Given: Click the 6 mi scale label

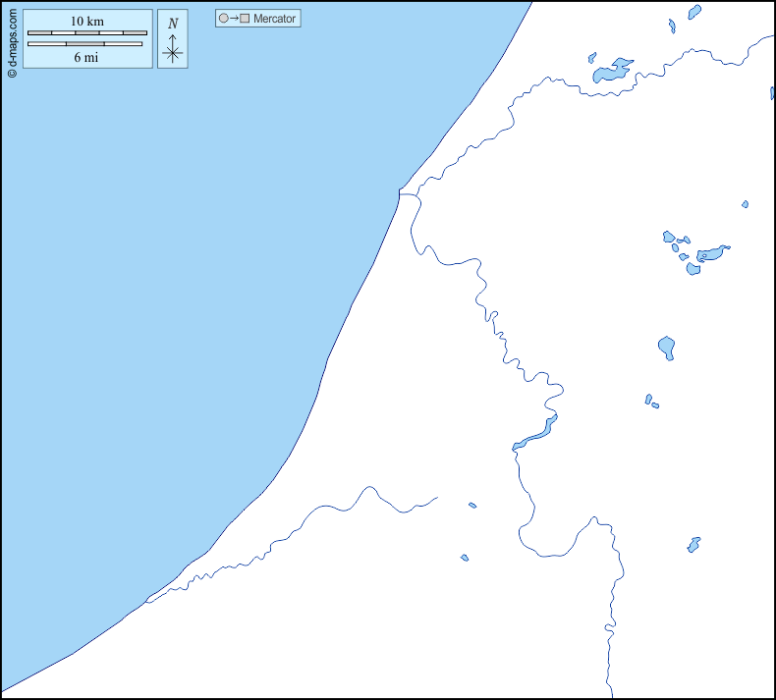Looking at the screenshot, I should click(x=86, y=57).
